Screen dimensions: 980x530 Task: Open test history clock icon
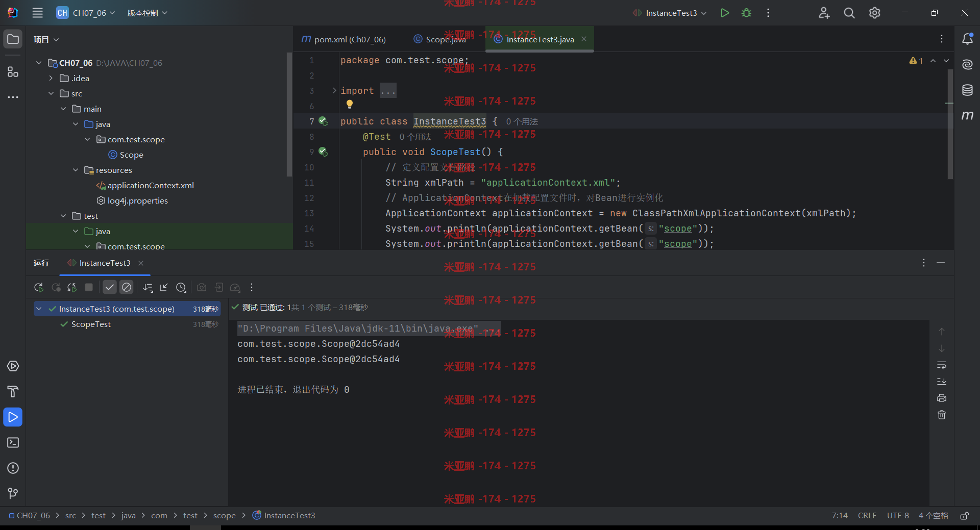(x=181, y=287)
